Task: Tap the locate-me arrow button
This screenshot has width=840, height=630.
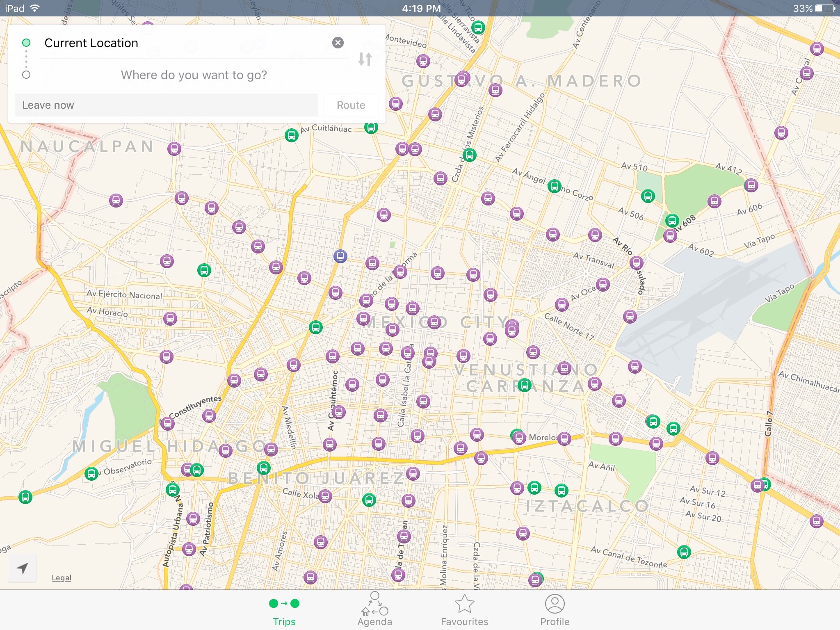Action: click(23, 568)
